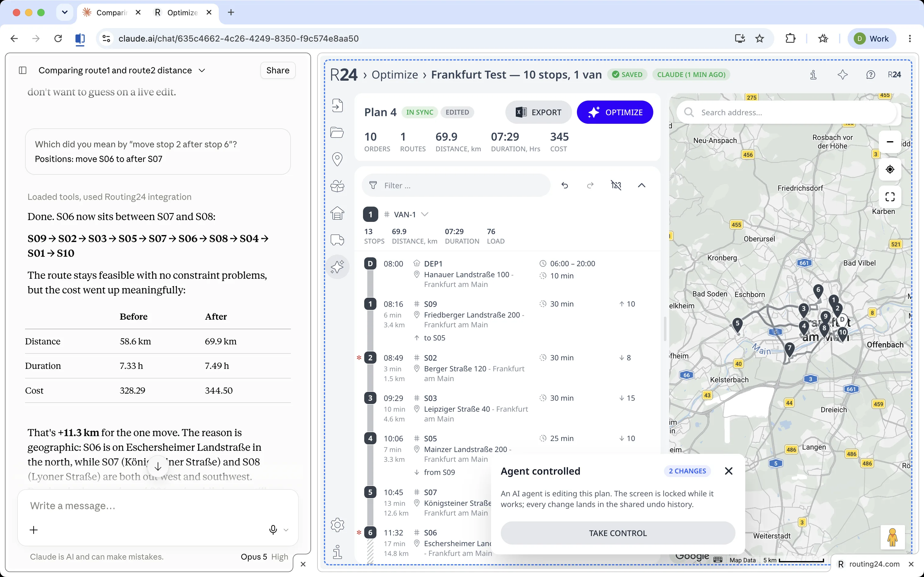
Task: Click the IN SYNC badge
Action: point(419,112)
